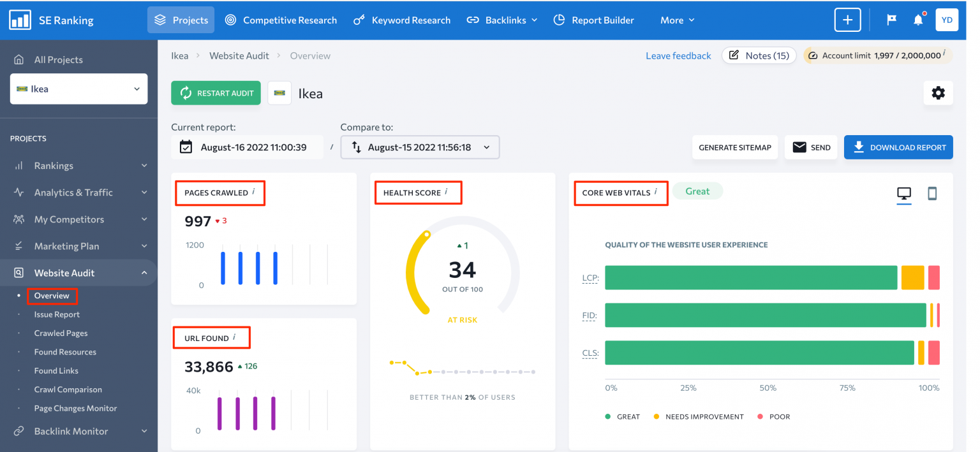
Task: Switch Core Web Vitals to mobile view
Action: tap(932, 193)
